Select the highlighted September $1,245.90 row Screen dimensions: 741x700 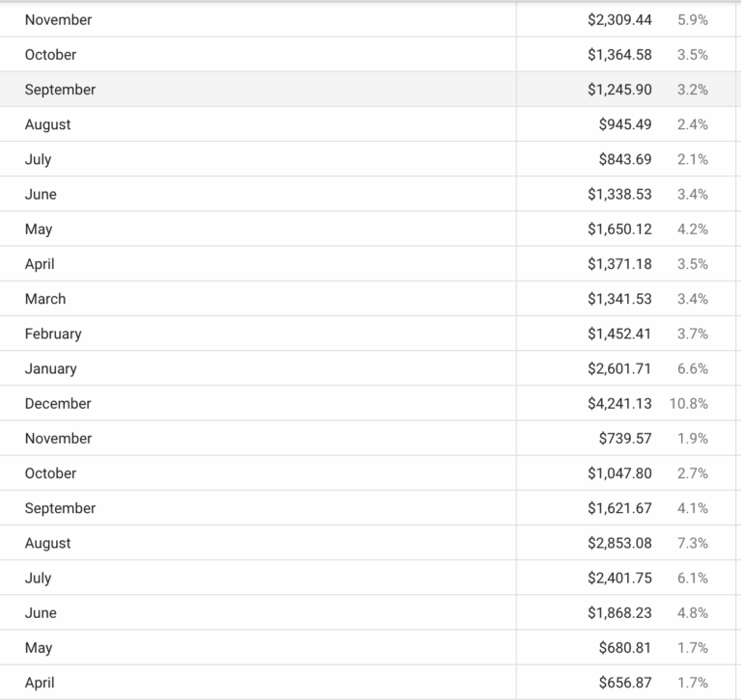pyautogui.click(x=60, y=90)
